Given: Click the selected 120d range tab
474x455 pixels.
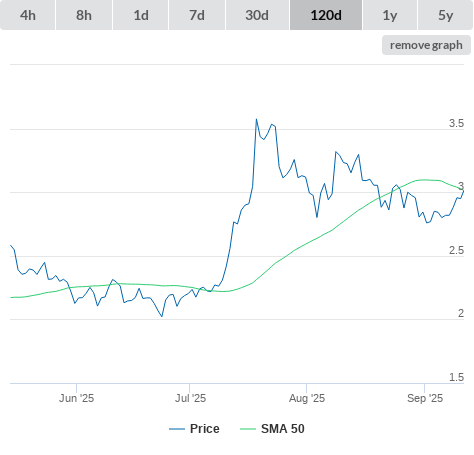Looking at the screenshot, I should pos(326,15).
